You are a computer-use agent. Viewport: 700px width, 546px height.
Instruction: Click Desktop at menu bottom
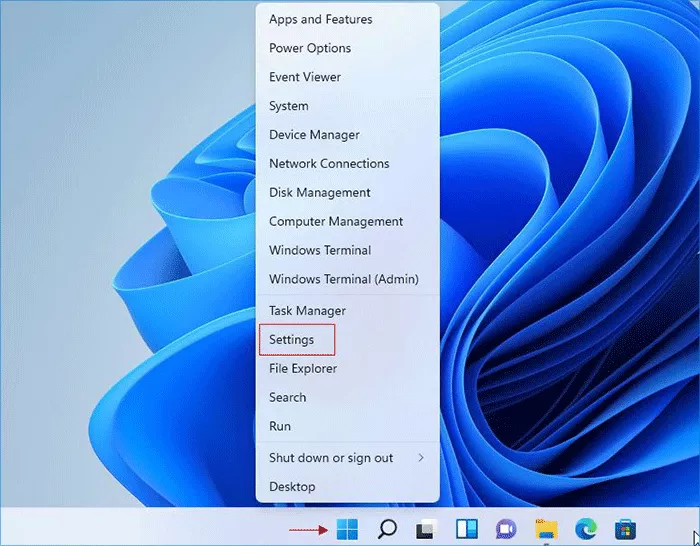tap(292, 487)
